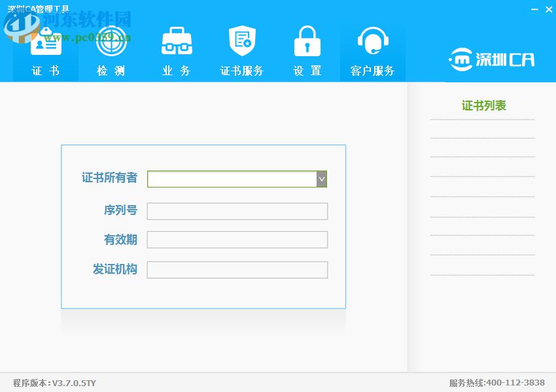556x392 pixels.
Task: Click the 发证机构 issuing authority field
Action: tap(237, 269)
